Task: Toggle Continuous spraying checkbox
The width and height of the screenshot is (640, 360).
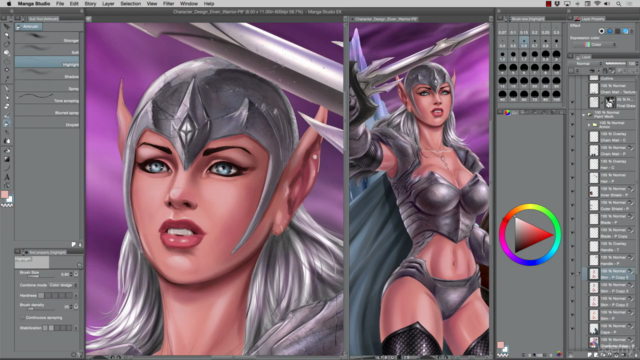Action: click(22, 318)
